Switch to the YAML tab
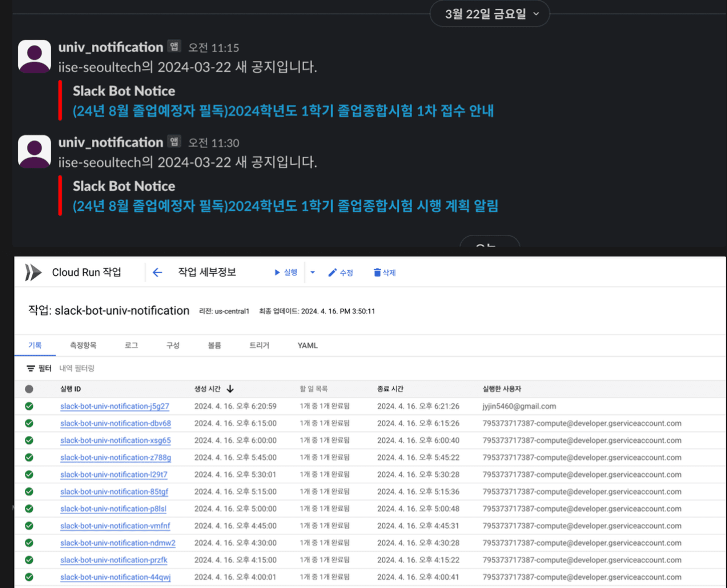Image resolution: width=727 pixels, height=588 pixels. [x=308, y=345]
